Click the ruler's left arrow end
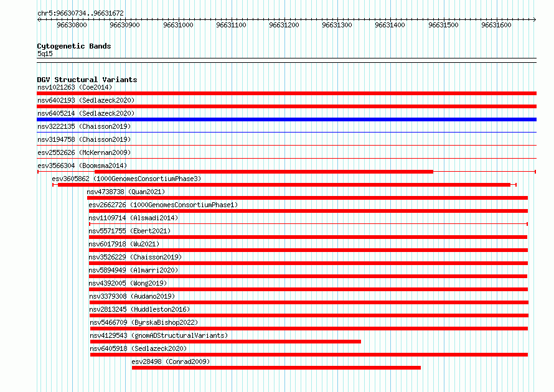The height and width of the screenshot is (392, 554). coord(39,19)
